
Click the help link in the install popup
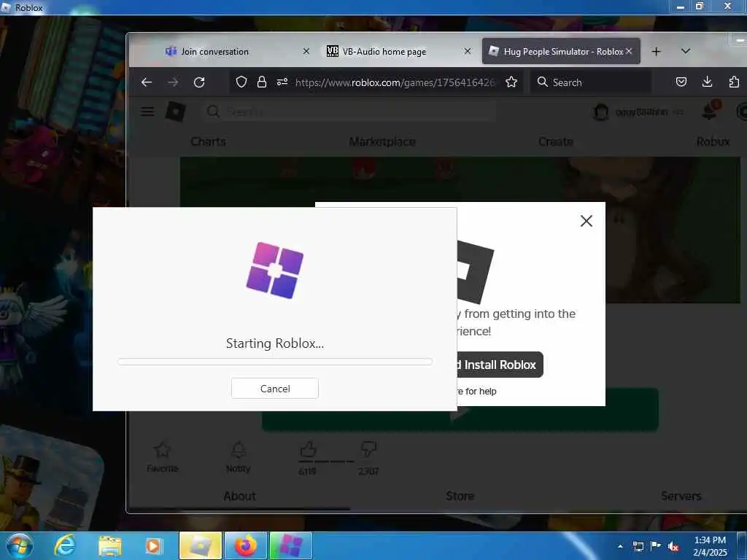pyautogui.click(x=476, y=392)
